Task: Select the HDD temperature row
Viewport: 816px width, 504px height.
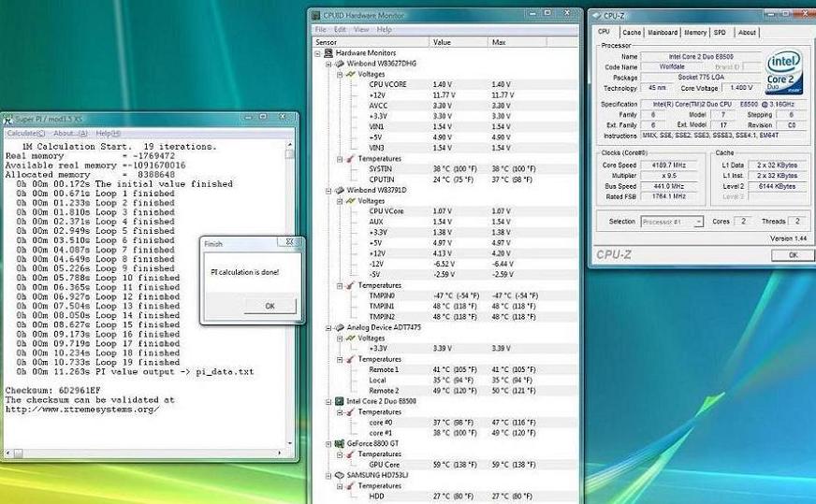Action: click(445, 497)
